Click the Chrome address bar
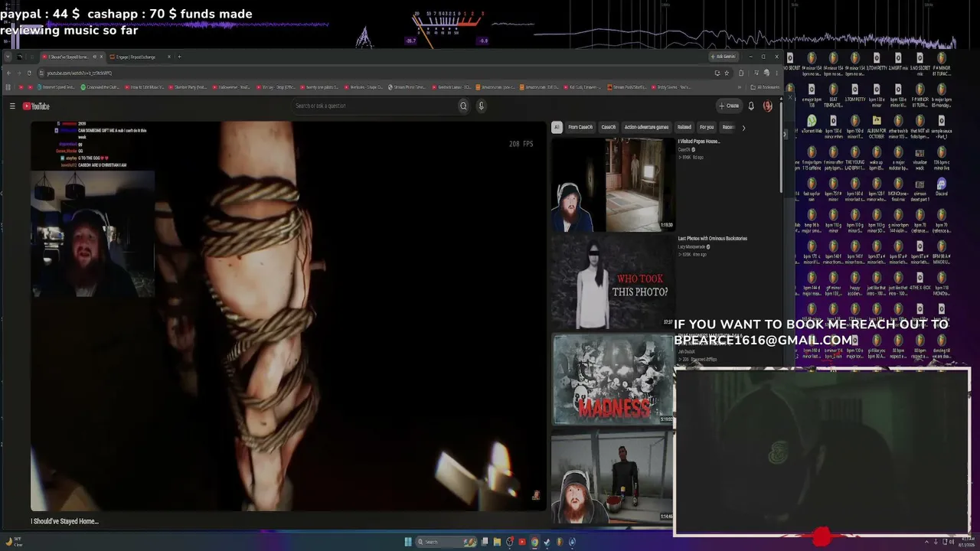The height and width of the screenshot is (551, 980). pyautogui.click(x=375, y=73)
